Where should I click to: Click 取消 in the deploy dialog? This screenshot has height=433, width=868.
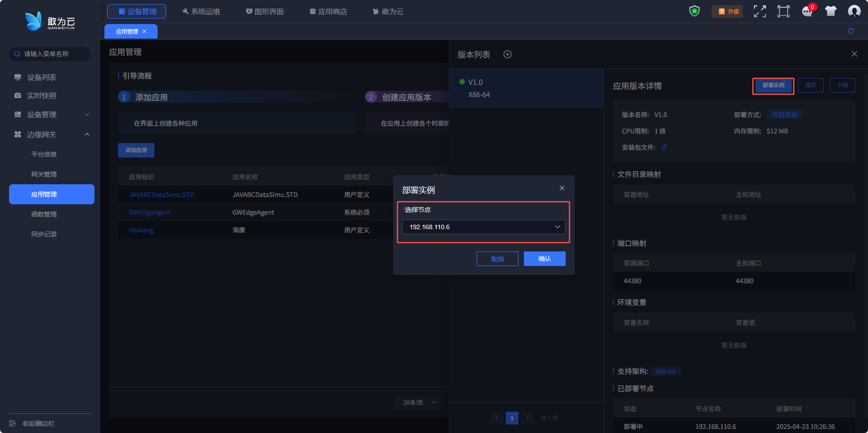(x=498, y=259)
